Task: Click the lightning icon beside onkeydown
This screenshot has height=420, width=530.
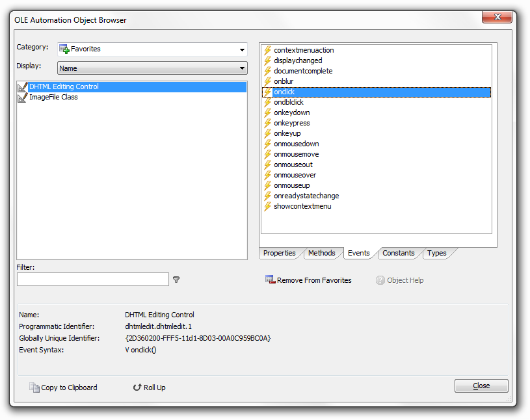Action: tap(267, 113)
